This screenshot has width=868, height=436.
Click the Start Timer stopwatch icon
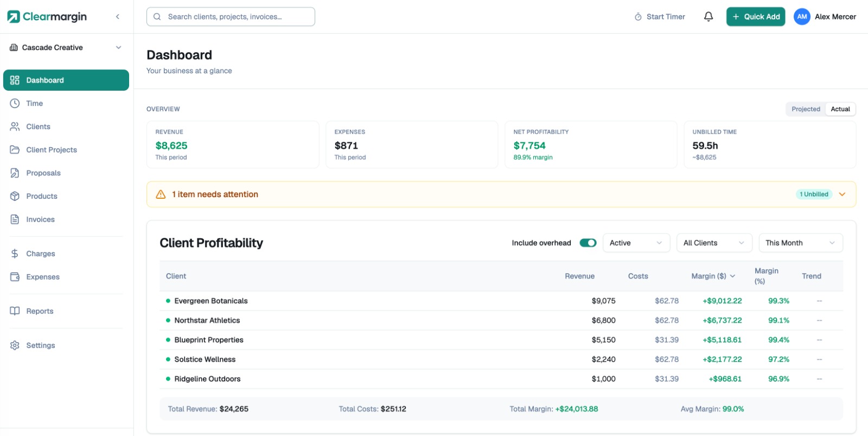point(638,17)
